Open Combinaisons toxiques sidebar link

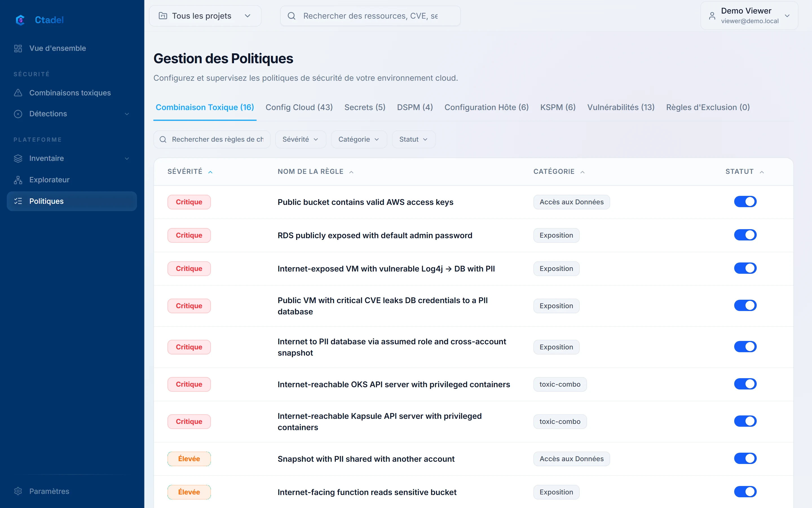click(x=72, y=93)
